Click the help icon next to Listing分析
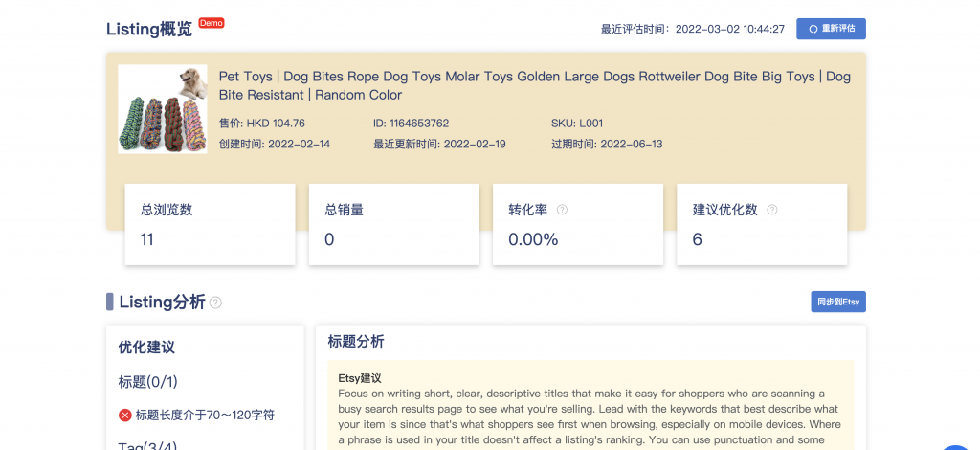The width and height of the screenshot is (980, 450). [x=215, y=303]
